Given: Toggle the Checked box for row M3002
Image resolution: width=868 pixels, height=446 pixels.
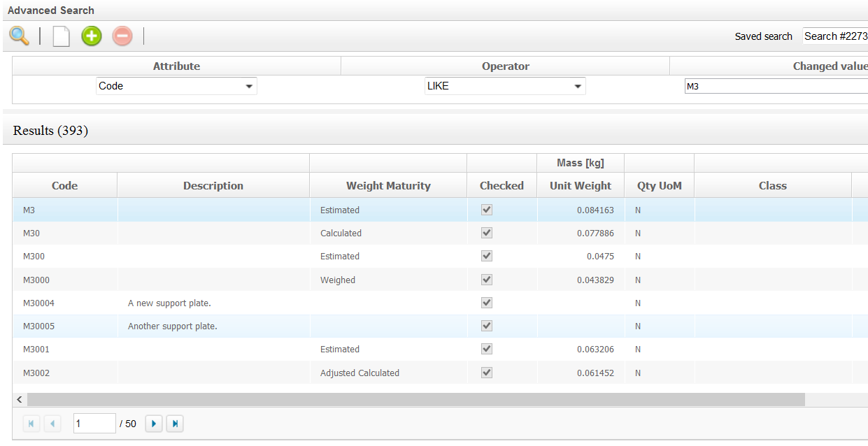Looking at the screenshot, I should point(487,373).
